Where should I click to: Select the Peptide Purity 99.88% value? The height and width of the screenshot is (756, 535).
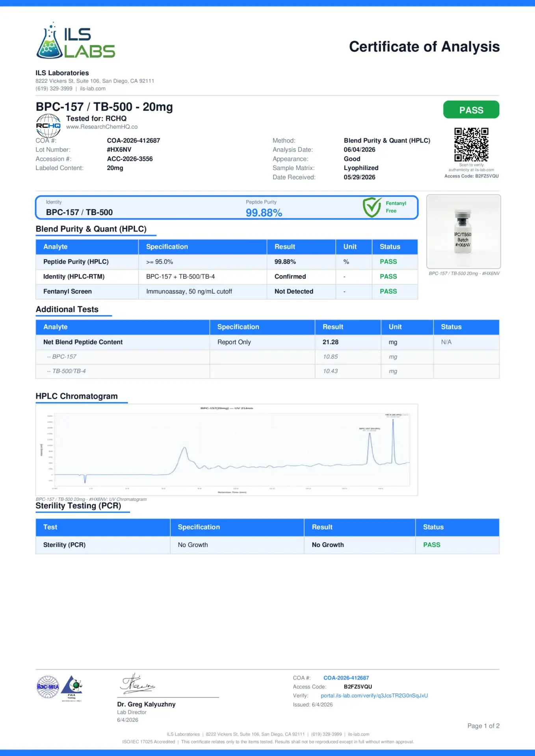coord(264,213)
